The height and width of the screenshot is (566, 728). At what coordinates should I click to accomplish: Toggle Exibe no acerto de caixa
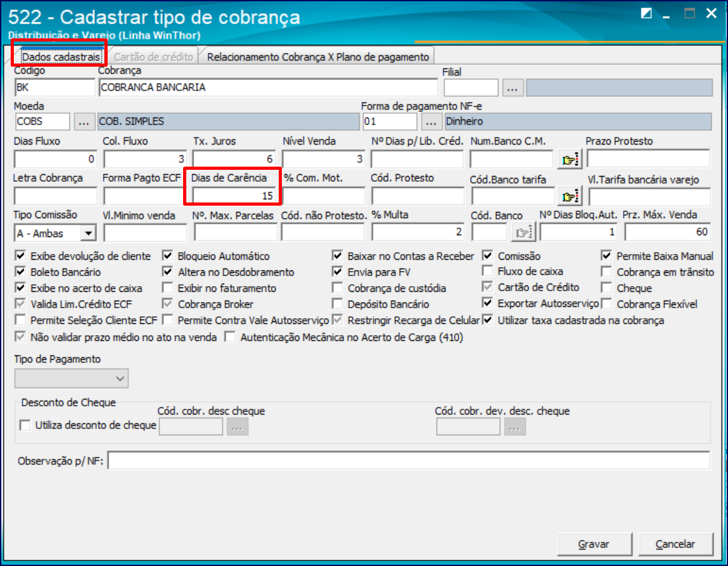tap(20, 287)
